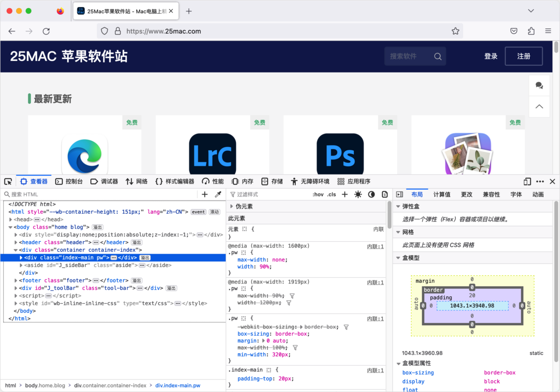560x392 pixels.
Task: Expand the 伪元素 section
Action: point(231,207)
